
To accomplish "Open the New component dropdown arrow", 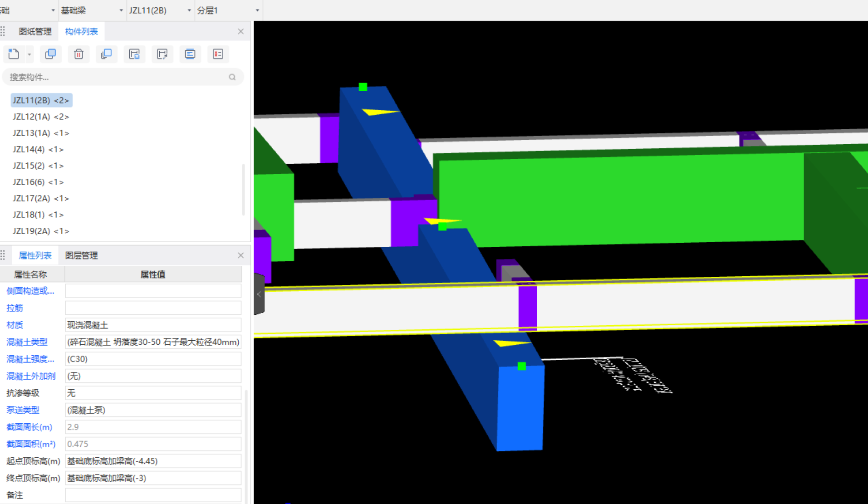I will coord(29,54).
